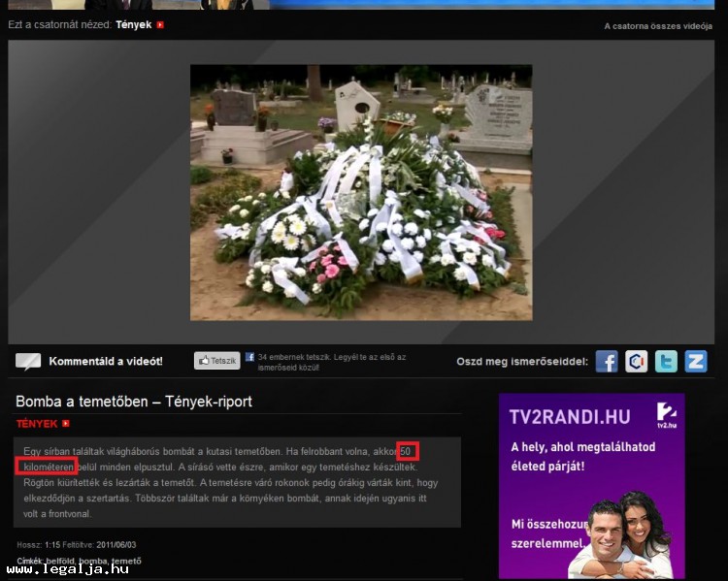Select the temető tag
Viewport: 728px width, 581px height.
[126, 561]
